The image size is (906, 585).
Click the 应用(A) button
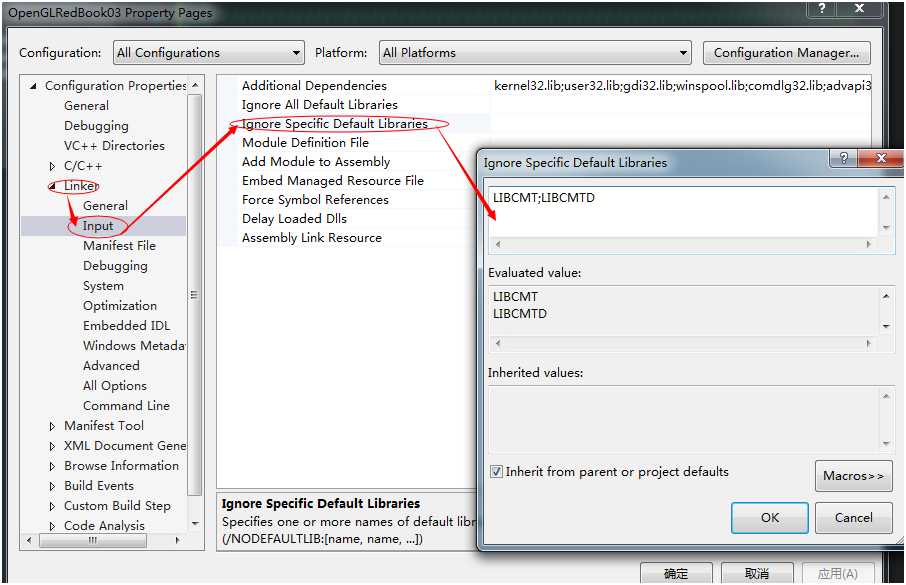838,573
